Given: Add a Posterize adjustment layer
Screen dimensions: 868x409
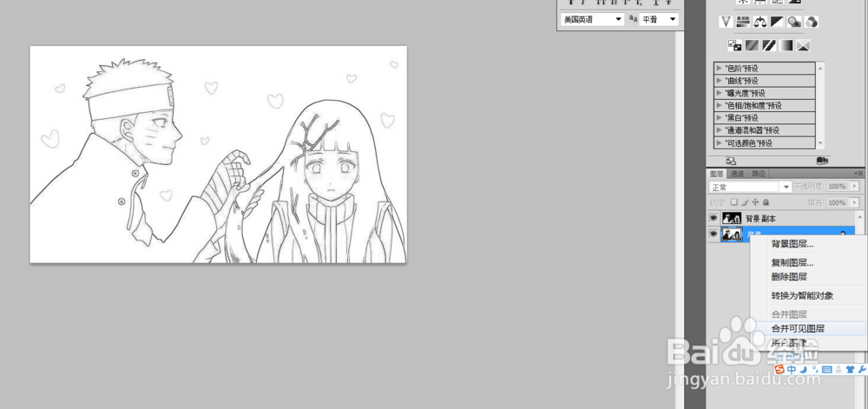Looking at the screenshot, I should (752, 45).
